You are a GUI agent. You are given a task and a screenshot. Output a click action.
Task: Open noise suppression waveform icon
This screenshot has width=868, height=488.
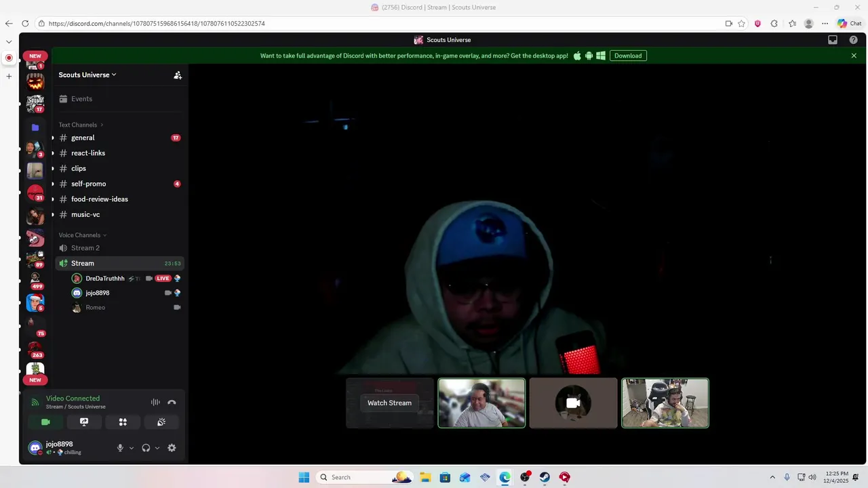coord(155,402)
